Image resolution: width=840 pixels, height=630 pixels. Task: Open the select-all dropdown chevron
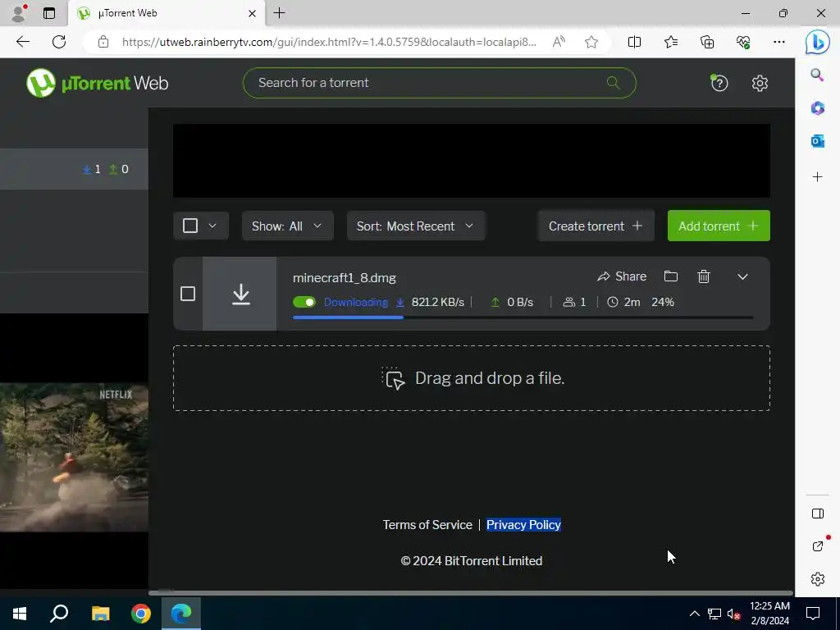[212, 226]
